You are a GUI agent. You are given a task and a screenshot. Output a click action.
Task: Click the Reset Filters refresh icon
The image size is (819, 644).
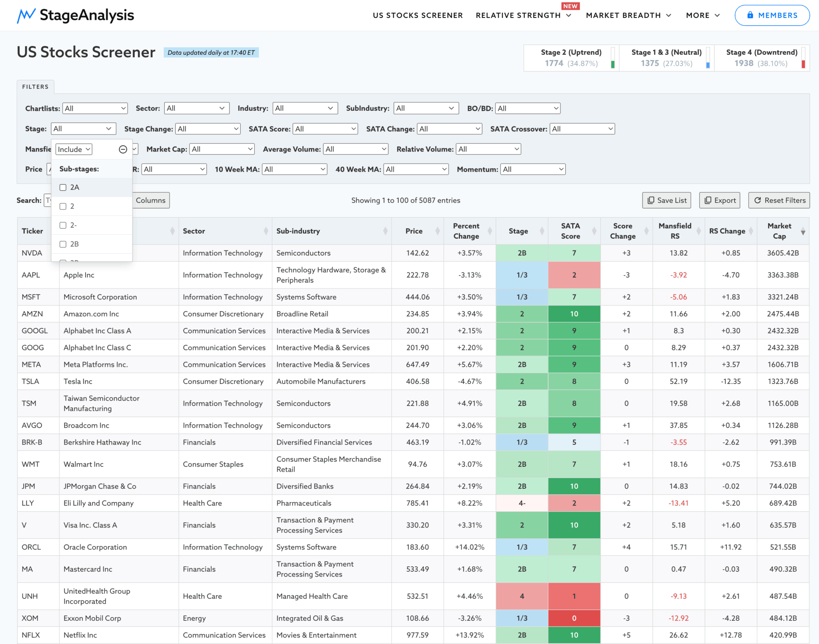coord(757,200)
